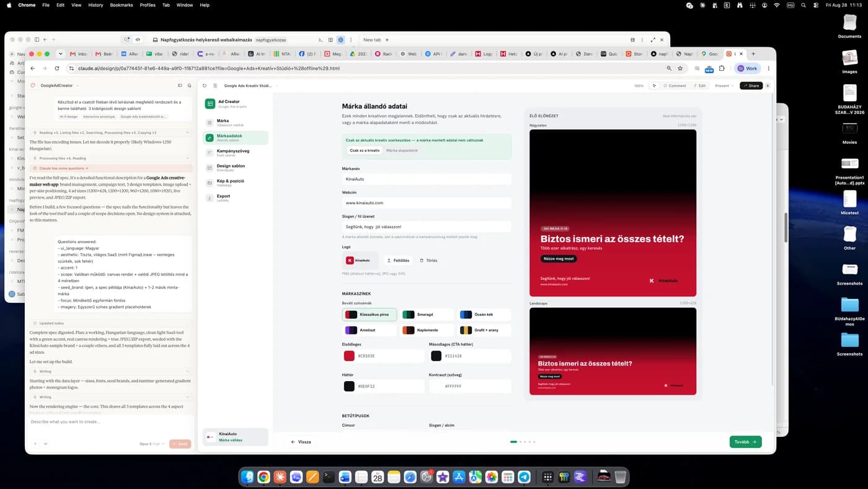Viewport: 868px width, 489px height.
Task: Switch to the 'Márka alapadatok' option
Action: tap(402, 150)
